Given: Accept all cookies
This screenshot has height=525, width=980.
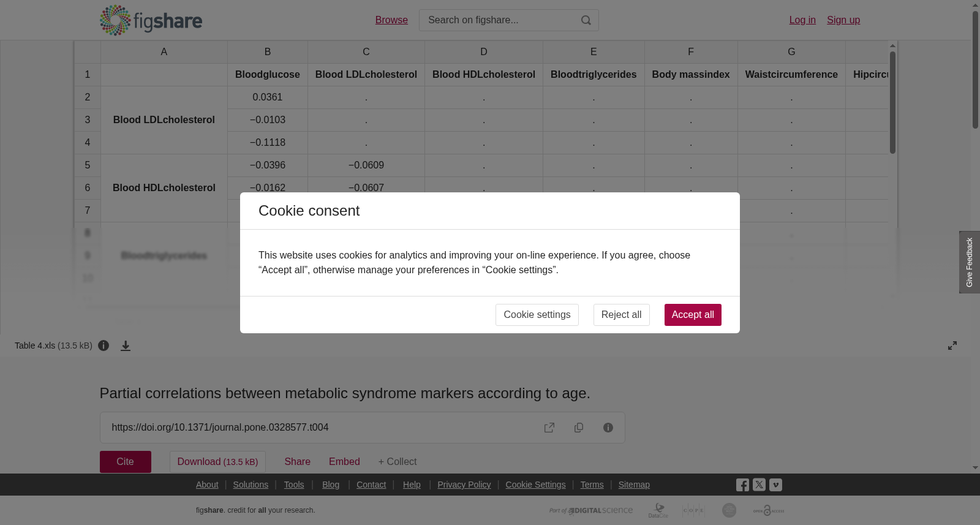Looking at the screenshot, I should (693, 315).
